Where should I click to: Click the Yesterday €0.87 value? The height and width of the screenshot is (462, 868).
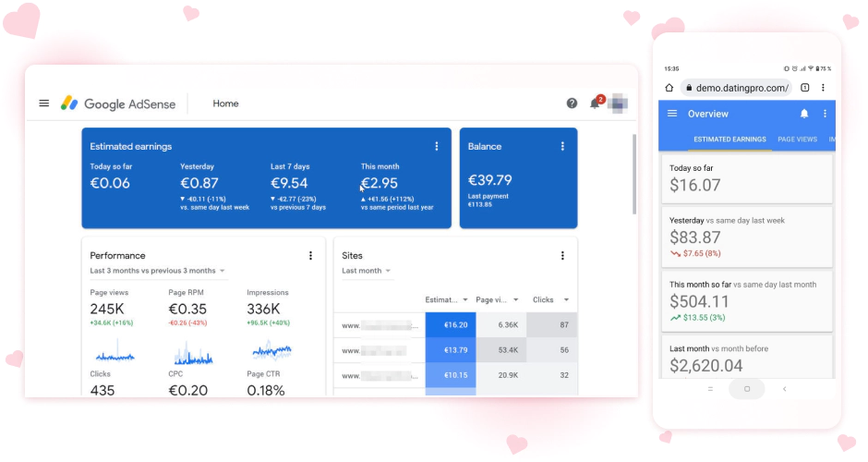[199, 183]
